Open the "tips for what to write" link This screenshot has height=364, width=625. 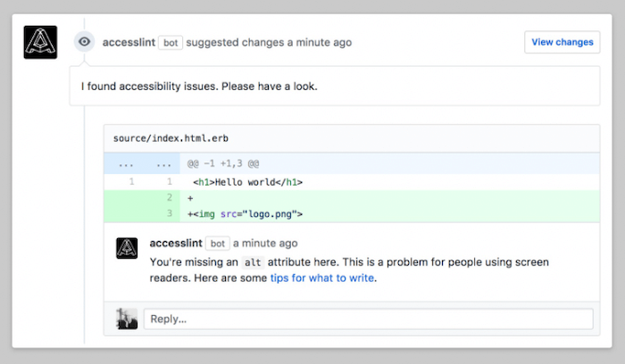(322, 277)
